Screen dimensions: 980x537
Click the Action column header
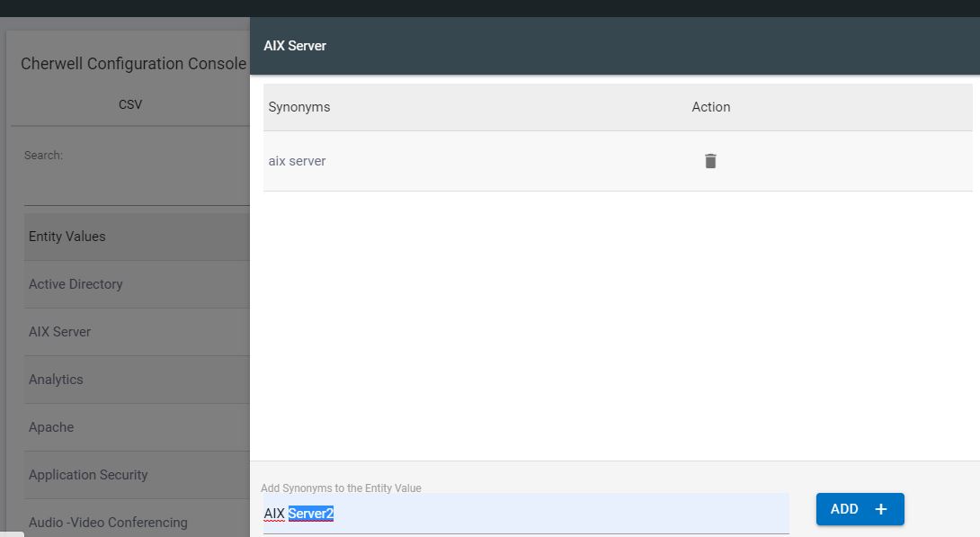(x=710, y=107)
